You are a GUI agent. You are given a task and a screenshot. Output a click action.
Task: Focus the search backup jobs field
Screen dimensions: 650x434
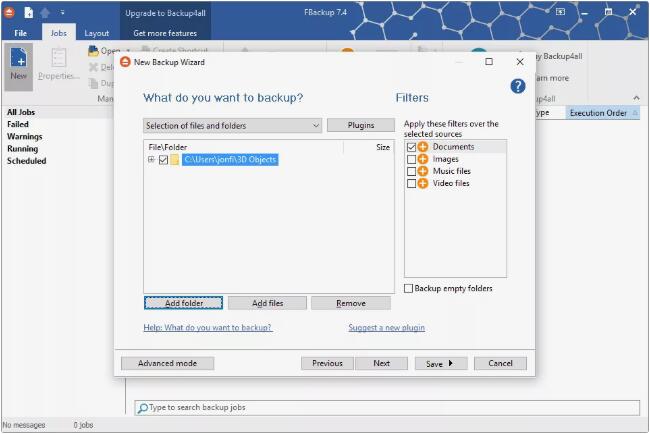(387, 408)
